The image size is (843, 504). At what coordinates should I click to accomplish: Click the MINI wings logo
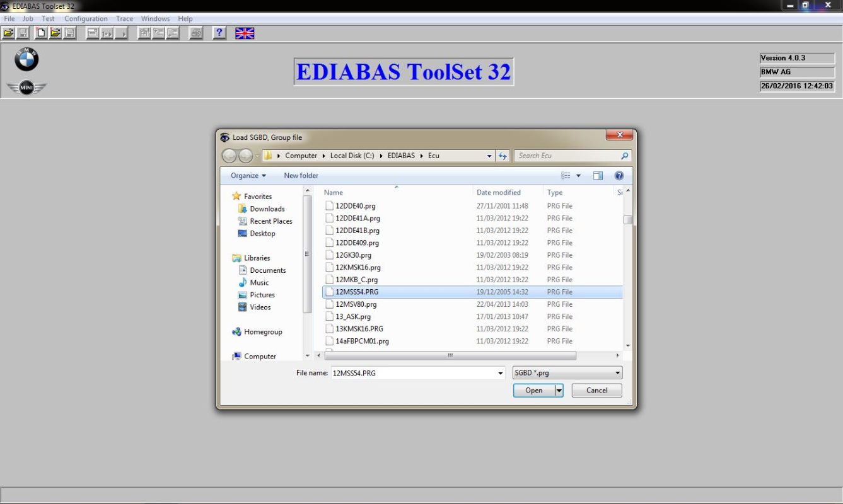26,88
